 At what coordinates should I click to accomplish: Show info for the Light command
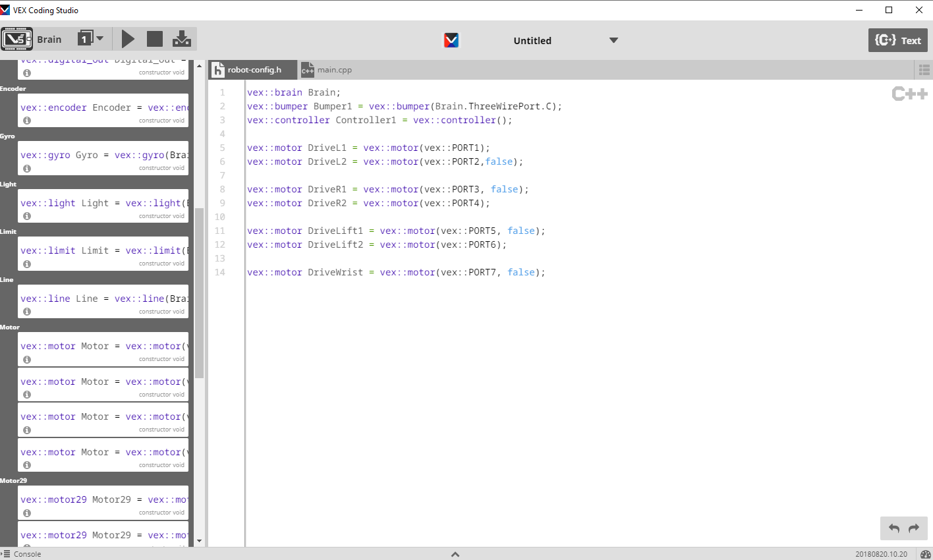(x=27, y=216)
